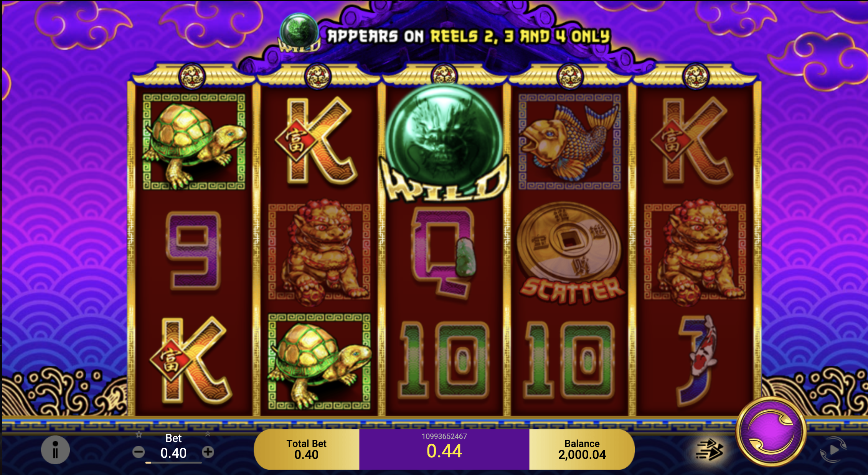Decrease the bet with minus button
Screen dimensions: 868x475
pos(139,452)
